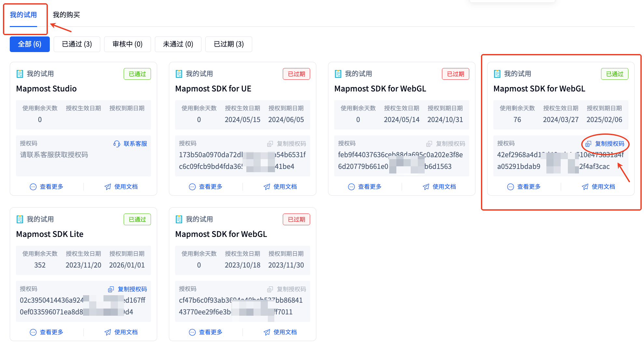Click 已过期 badge on Mapmost SDK for UE card
The width and height of the screenshot is (644, 359).
(296, 74)
